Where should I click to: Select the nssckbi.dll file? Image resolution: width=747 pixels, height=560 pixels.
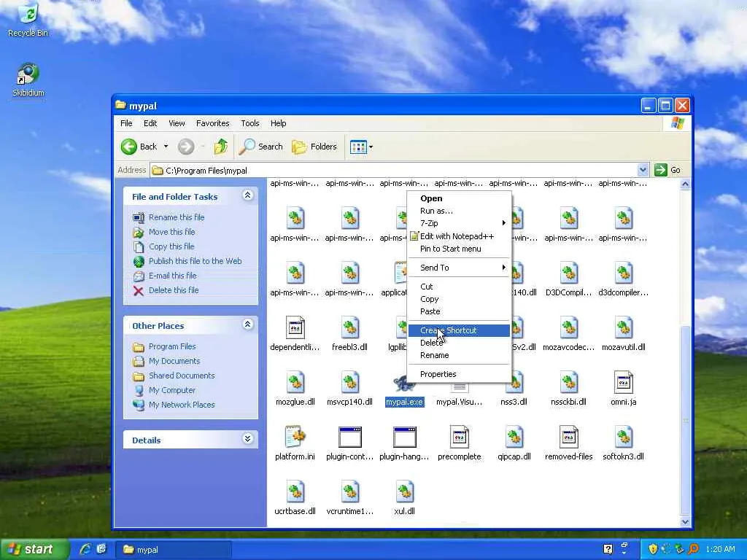coord(568,389)
